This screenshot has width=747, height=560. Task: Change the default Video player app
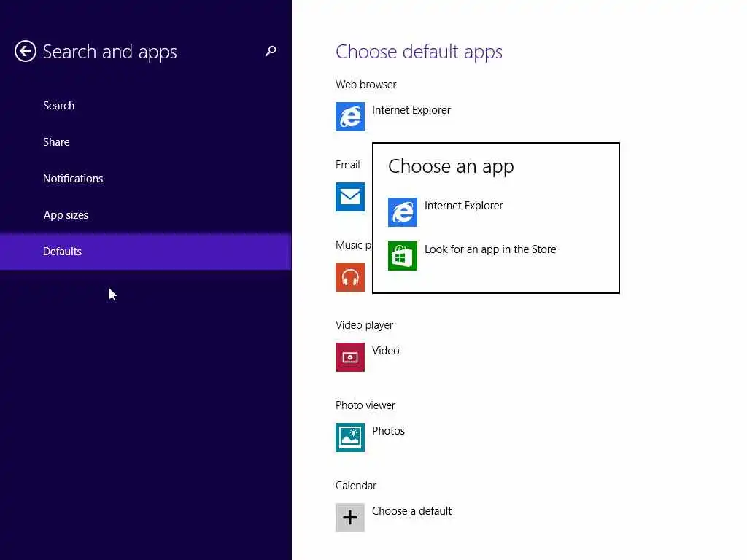385,351
